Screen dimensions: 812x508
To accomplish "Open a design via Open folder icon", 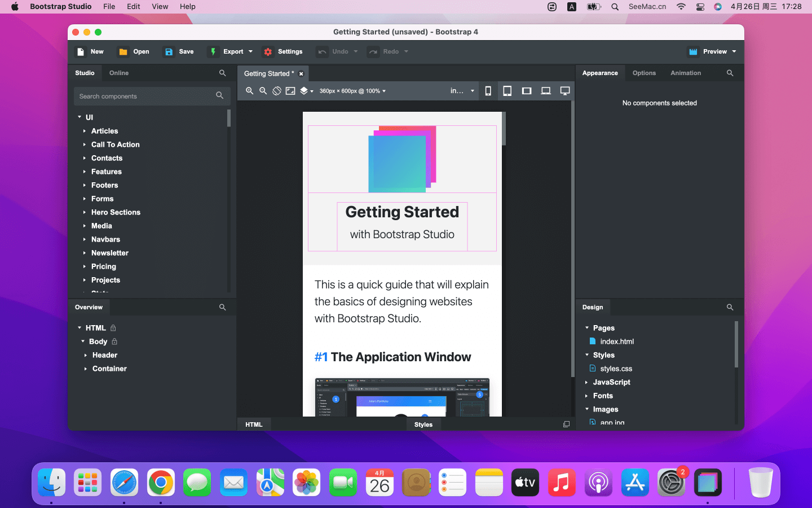I will point(123,51).
